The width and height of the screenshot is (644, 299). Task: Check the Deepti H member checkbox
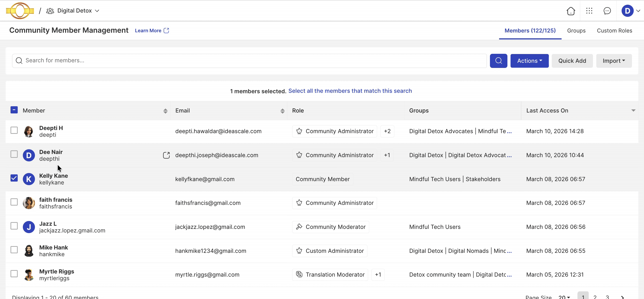point(14,130)
